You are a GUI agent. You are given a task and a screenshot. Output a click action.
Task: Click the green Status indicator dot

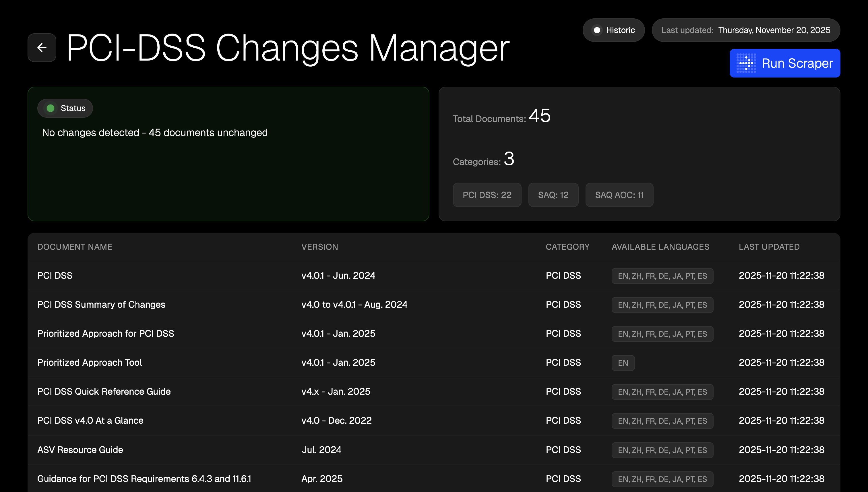pos(50,108)
